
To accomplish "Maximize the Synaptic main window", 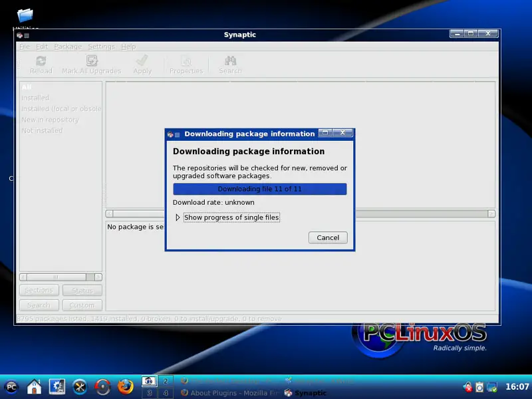I will click(x=471, y=34).
